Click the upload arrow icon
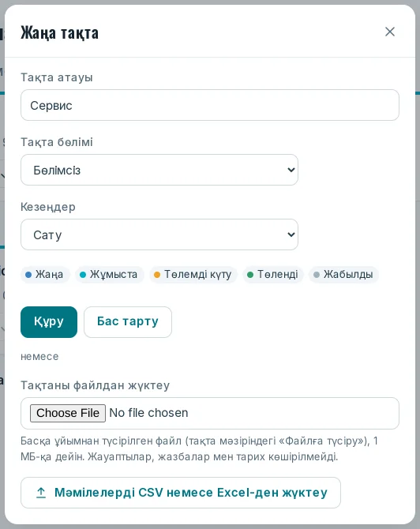This screenshot has width=420, height=529. coord(41,493)
